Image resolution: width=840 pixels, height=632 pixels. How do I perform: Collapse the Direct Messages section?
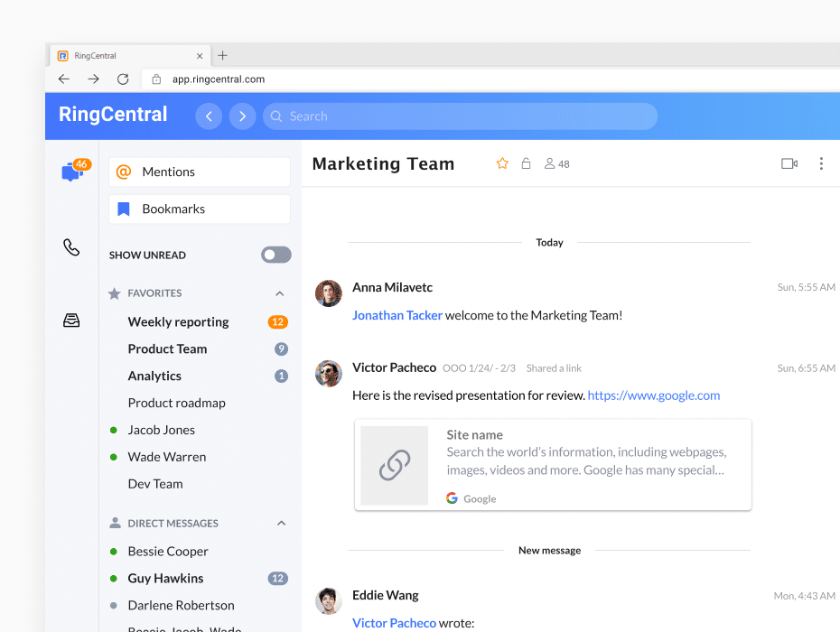(281, 524)
